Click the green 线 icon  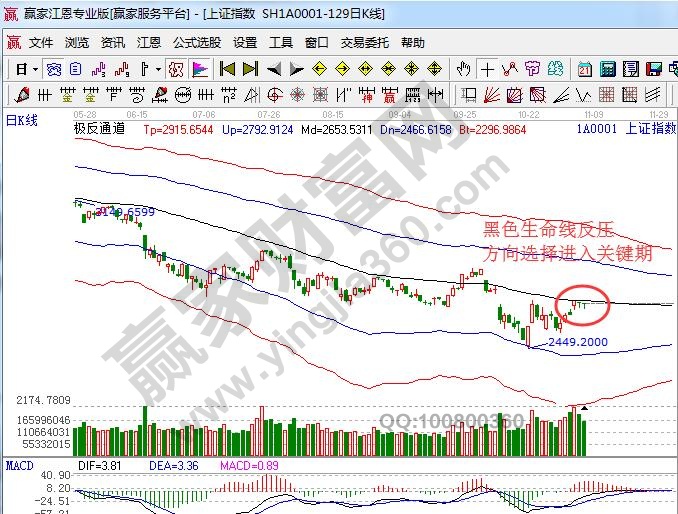tap(556, 69)
